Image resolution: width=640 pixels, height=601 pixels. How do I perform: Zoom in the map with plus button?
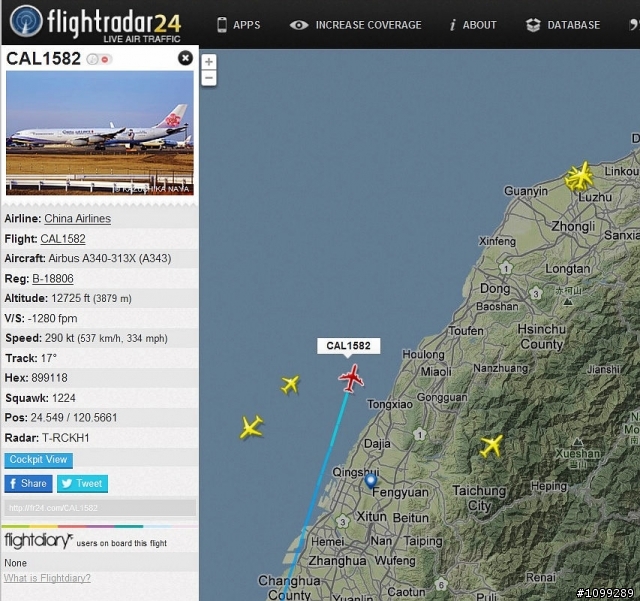209,62
